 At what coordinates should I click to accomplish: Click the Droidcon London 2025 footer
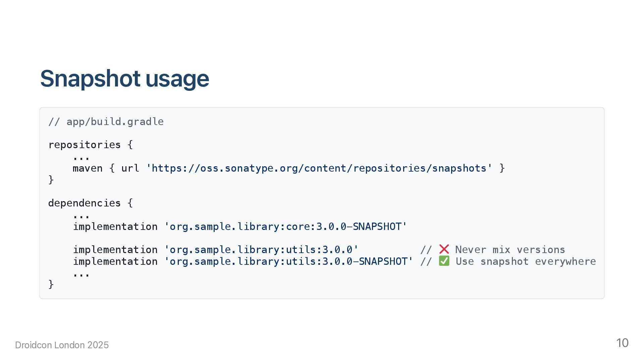pyautogui.click(x=62, y=345)
